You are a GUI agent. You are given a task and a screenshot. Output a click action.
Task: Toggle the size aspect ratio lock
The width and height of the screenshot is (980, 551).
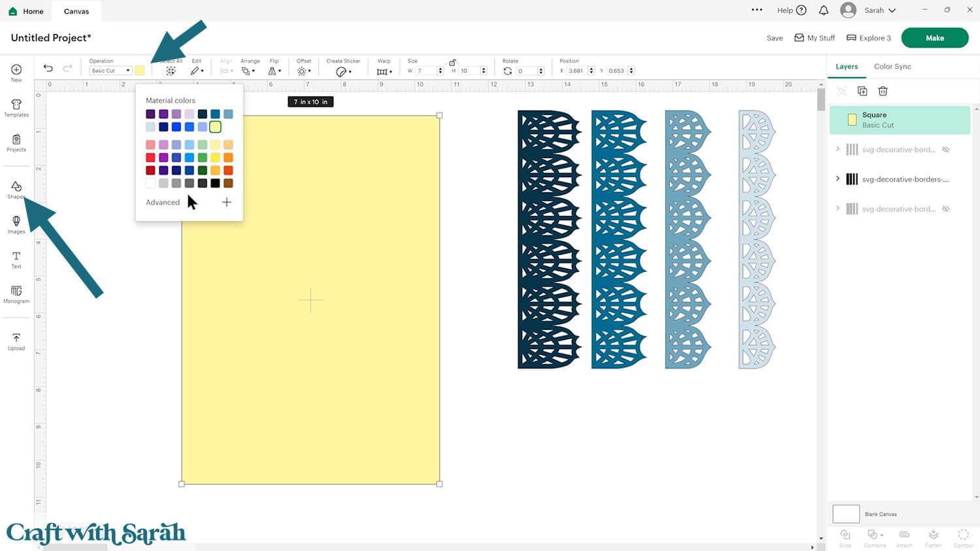pyautogui.click(x=452, y=62)
